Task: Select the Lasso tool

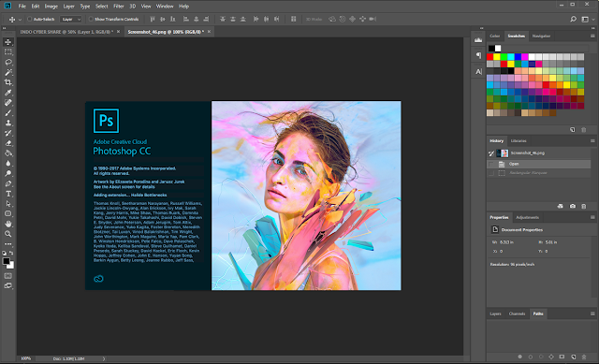Action: coord(8,63)
